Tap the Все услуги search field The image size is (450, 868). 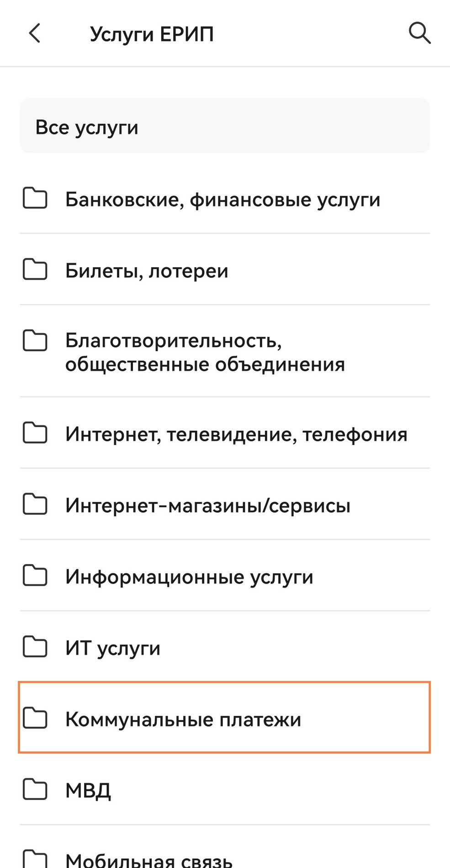pos(225,126)
